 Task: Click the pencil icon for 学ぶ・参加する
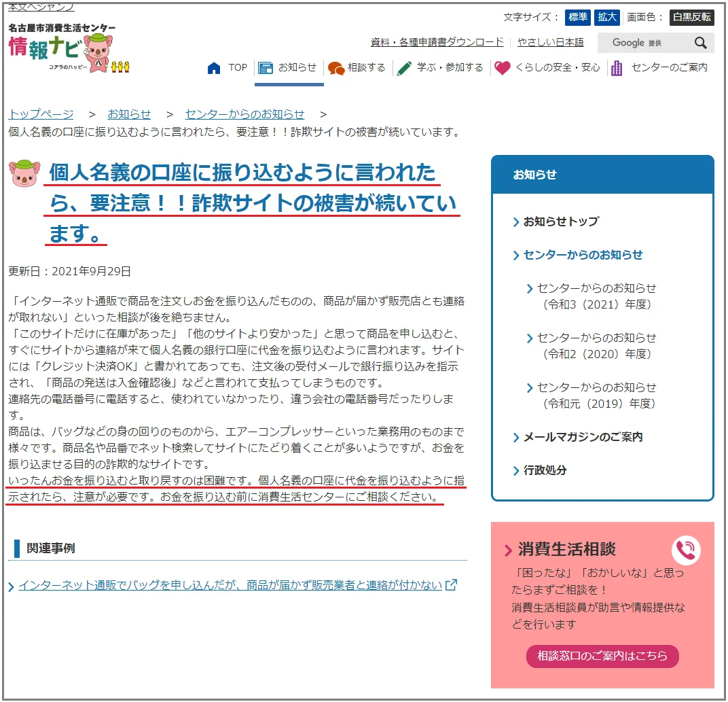[405, 68]
